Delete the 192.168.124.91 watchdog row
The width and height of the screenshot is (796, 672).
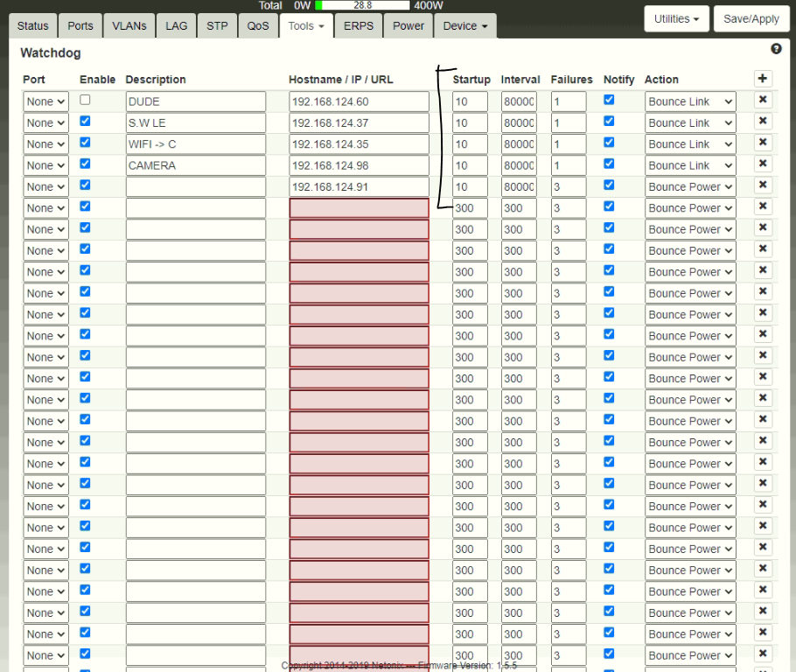click(763, 185)
